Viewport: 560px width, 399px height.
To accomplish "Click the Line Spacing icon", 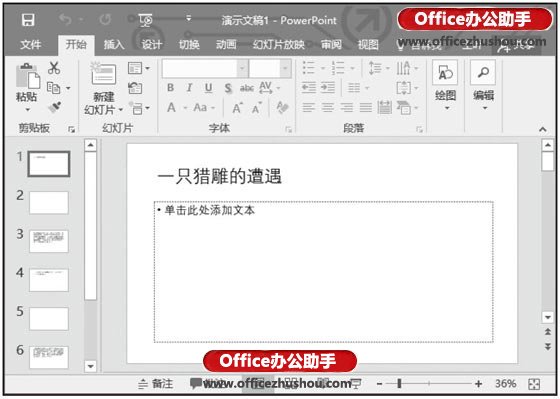I will tap(375, 68).
